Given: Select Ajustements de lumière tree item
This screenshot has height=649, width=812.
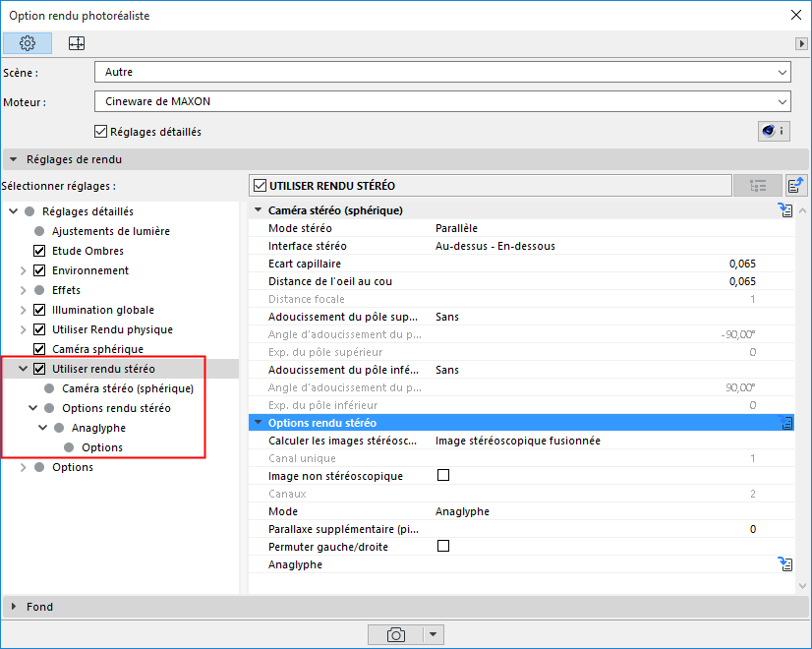Looking at the screenshot, I should [110, 231].
